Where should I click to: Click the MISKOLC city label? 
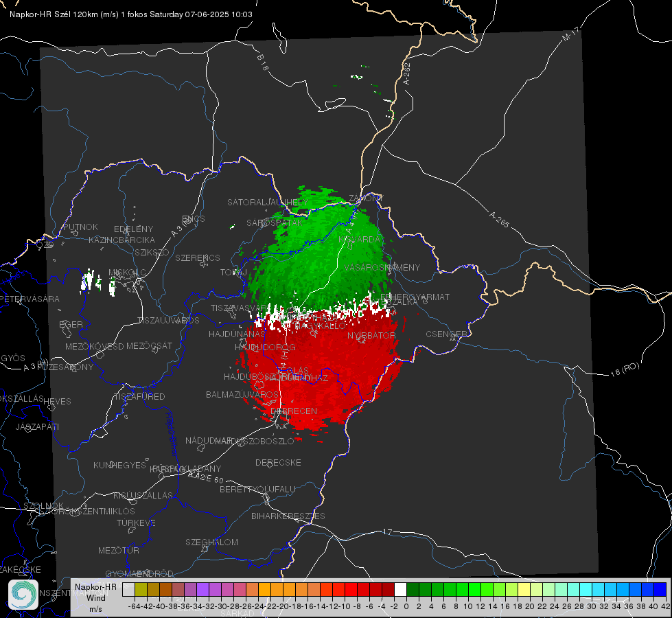pyautogui.click(x=127, y=273)
